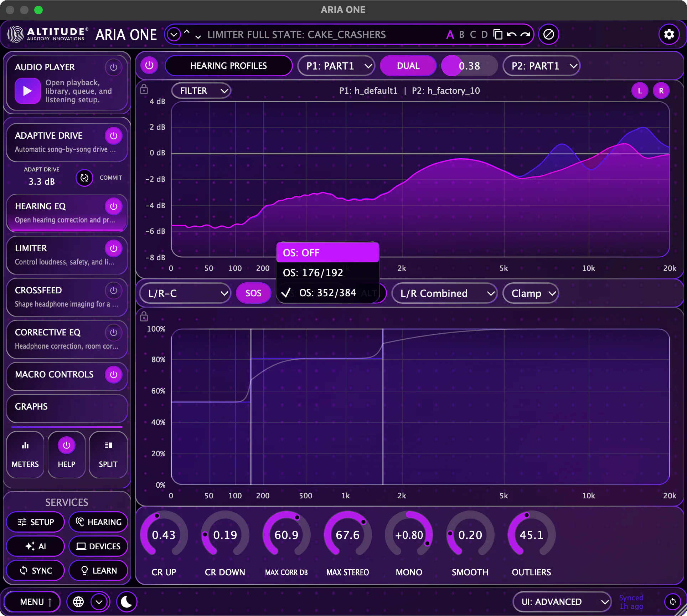Click the COMMIT button
Viewport: 687px width, 616px height.
[111, 178]
